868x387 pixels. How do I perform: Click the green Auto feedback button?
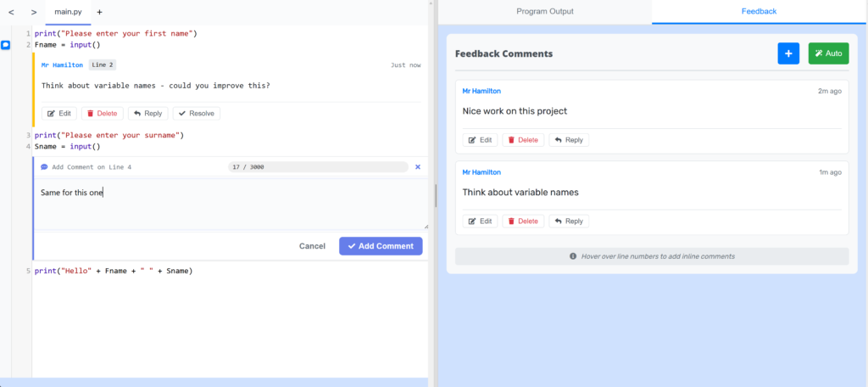point(828,53)
